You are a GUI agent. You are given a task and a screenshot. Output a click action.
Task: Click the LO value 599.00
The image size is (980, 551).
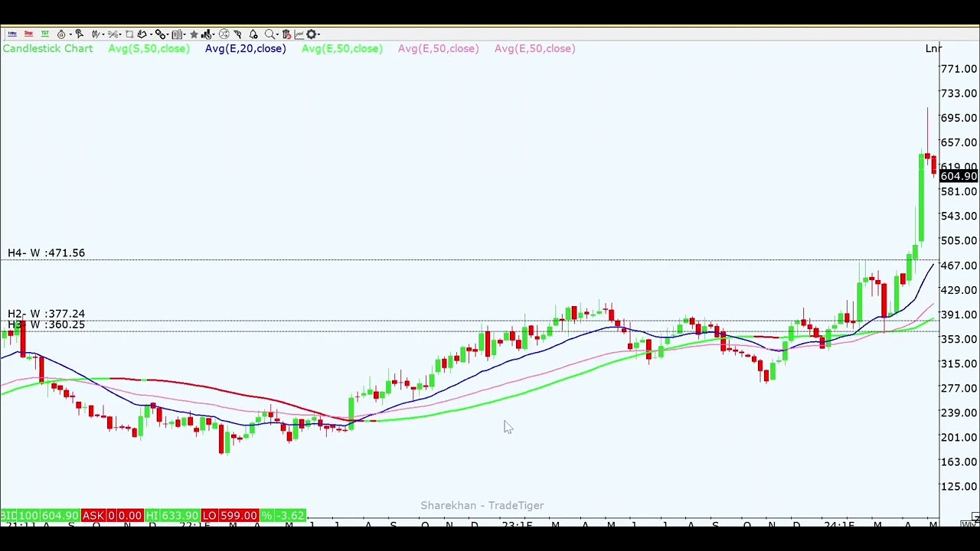point(238,516)
